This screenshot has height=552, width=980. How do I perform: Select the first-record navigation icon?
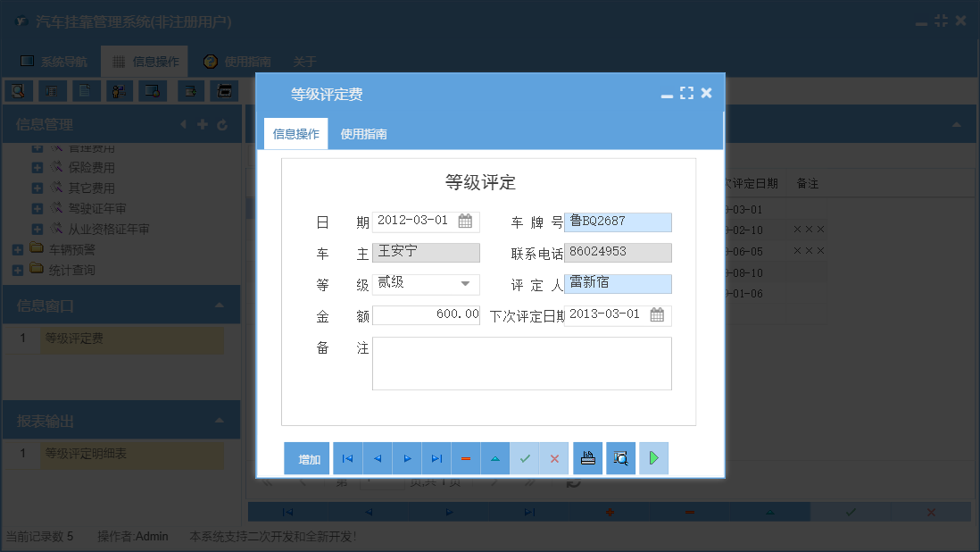click(347, 457)
